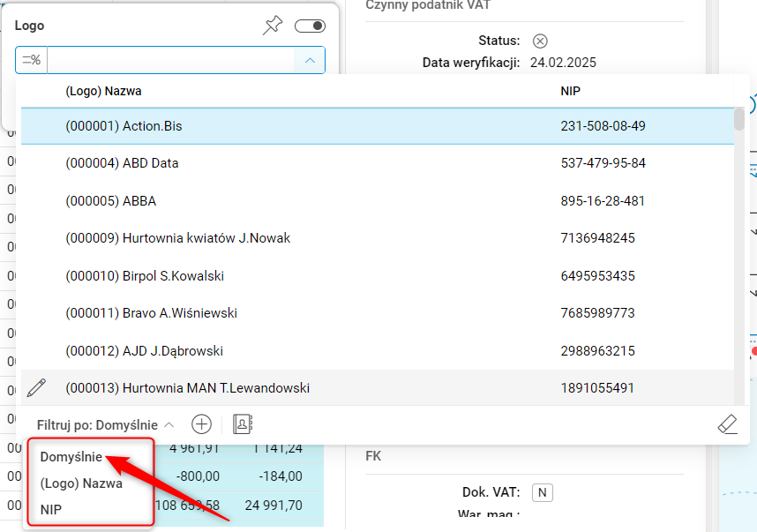
Task: Click NIP value 7685989773
Action: [597, 313]
